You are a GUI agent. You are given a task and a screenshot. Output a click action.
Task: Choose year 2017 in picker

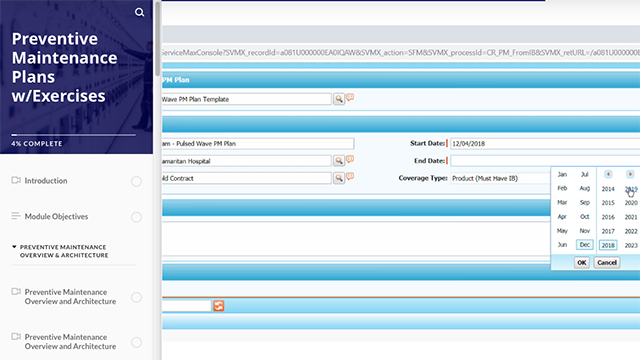click(x=608, y=231)
